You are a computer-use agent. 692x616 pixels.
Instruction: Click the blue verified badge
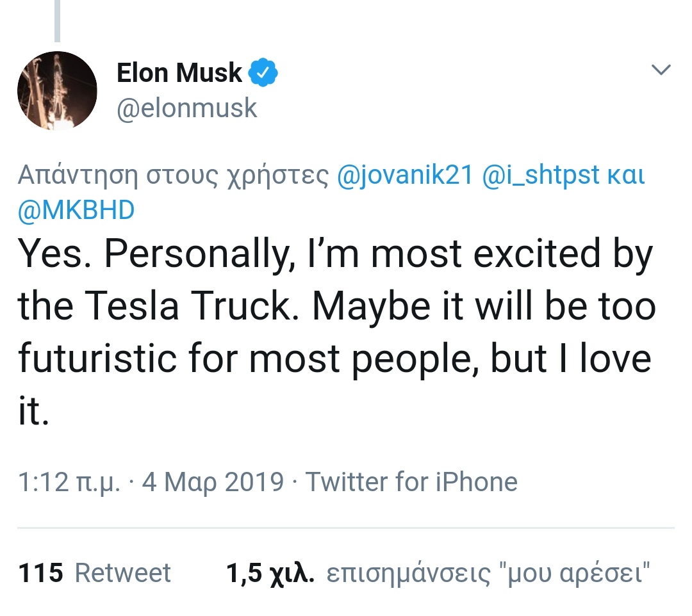[263, 73]
